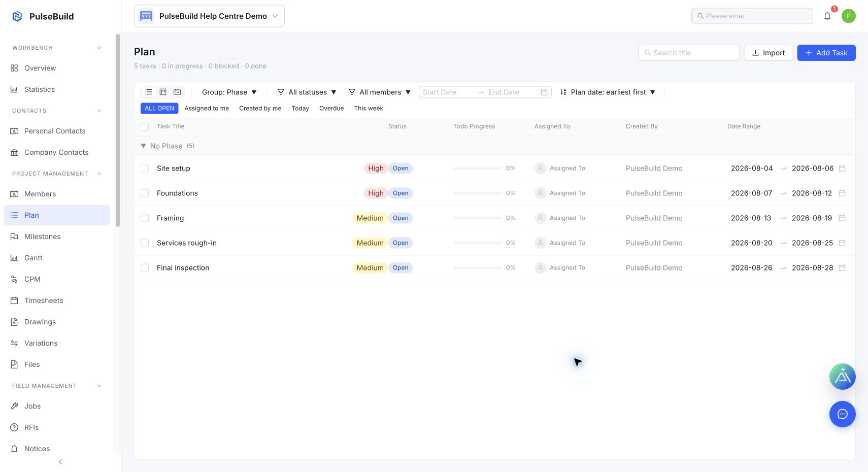Screen dimensions: 868x472
Task: Open the chat support bubble
Action: point(843,414)
